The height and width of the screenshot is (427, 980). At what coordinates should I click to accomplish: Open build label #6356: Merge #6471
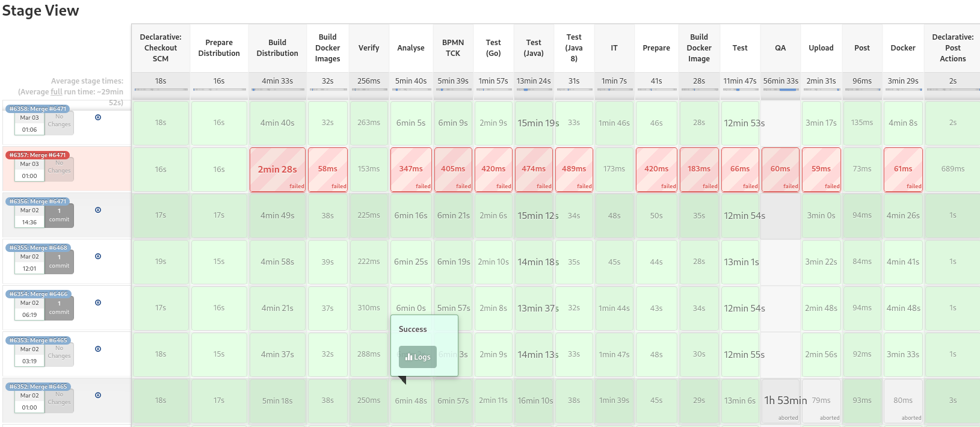(38, 201)
